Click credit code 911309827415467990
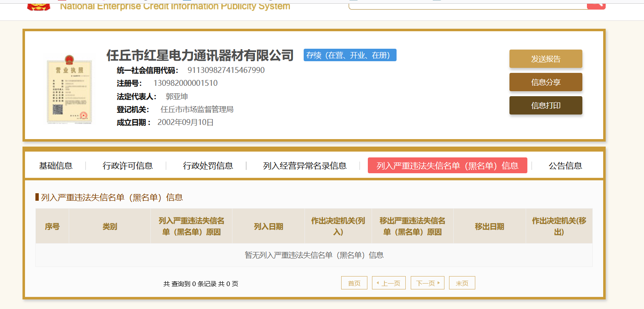This screenshot has width=644, height=309. click(226, 70)
